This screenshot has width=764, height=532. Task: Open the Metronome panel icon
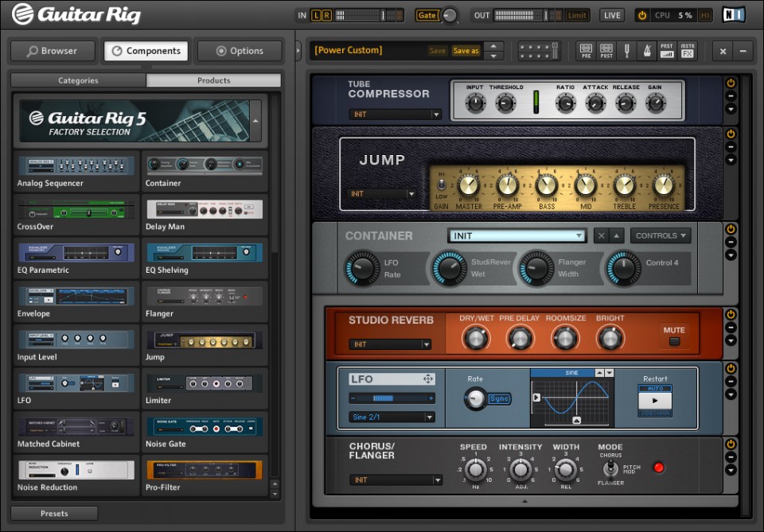click(x=649, y=51)
